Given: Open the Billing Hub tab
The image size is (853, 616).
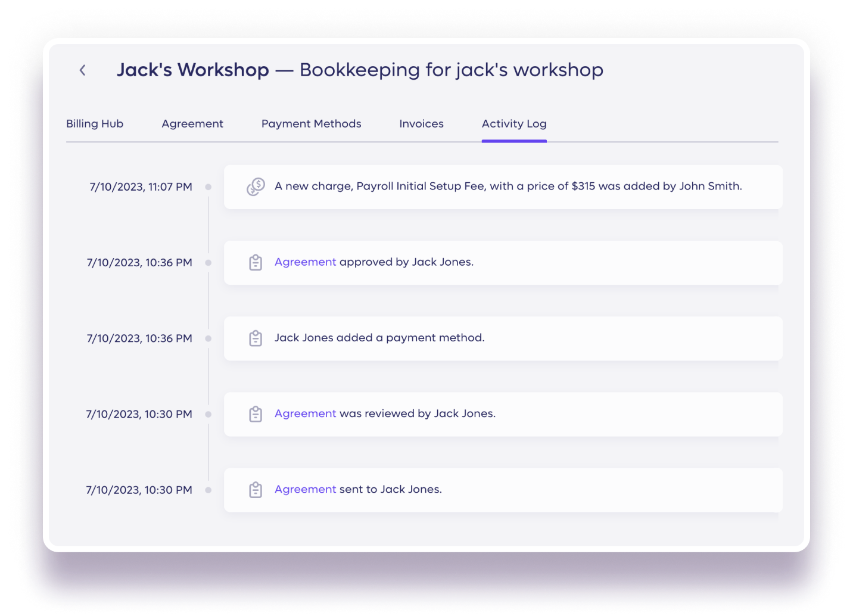Looking at the screenshot, I should 95,124.
